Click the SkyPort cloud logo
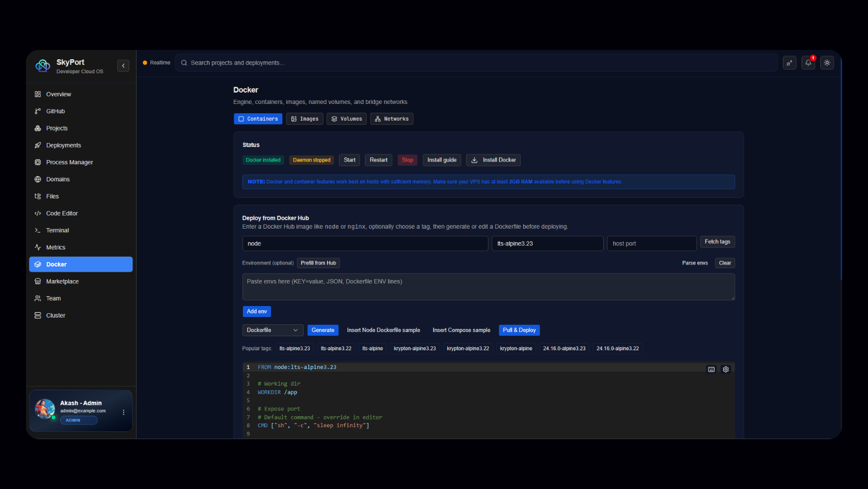This screenshot has height=489, width=868. tap(43, 66)
